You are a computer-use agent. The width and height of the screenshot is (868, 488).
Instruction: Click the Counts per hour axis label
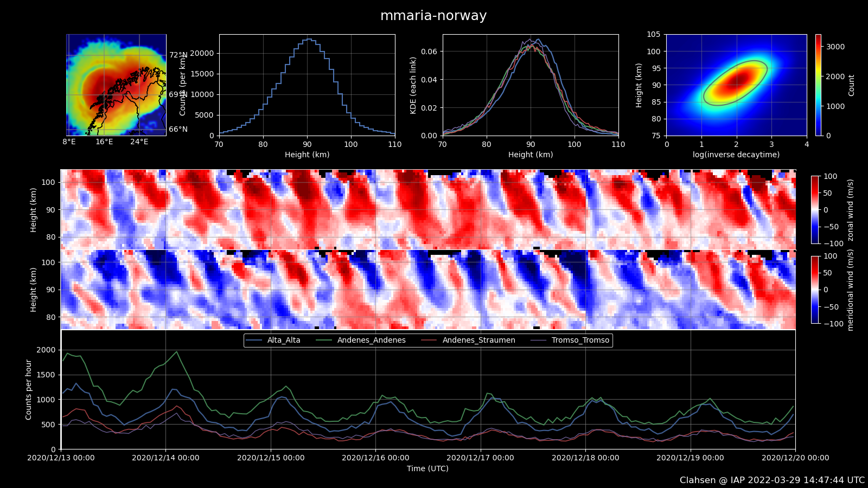[29, 389]
